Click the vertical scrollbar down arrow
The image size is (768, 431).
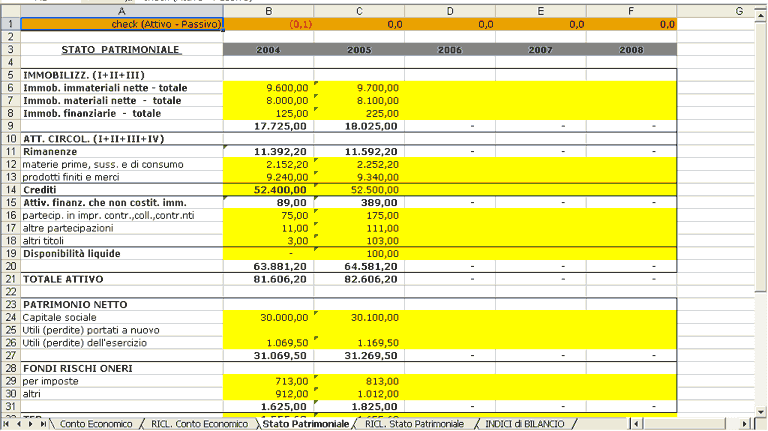[761, 412]
